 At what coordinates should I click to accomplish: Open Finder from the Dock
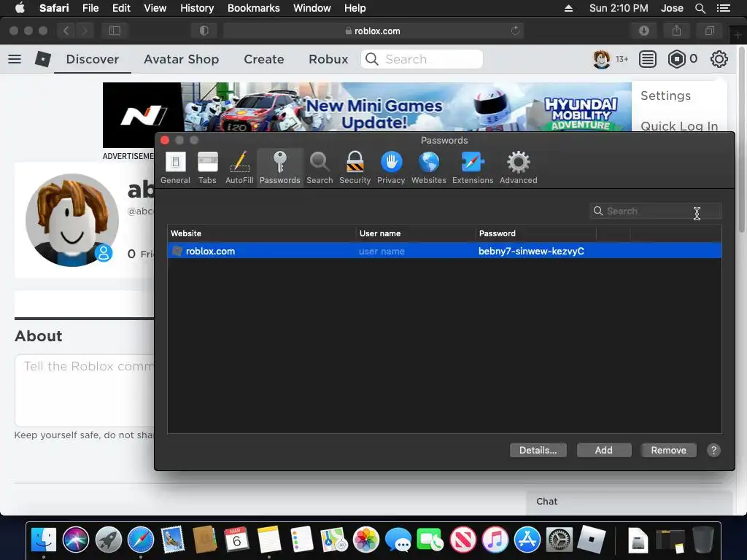pos(44,540)
